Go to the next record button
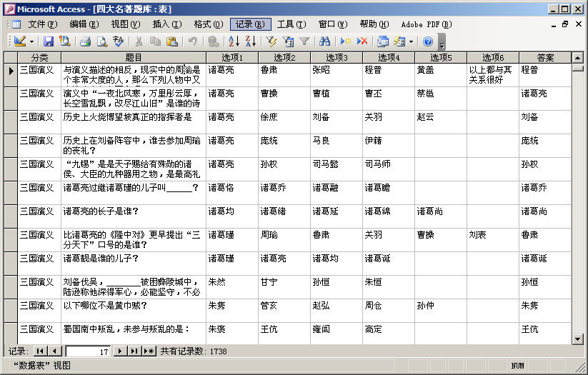588x375 pixels. coord(120,351)
